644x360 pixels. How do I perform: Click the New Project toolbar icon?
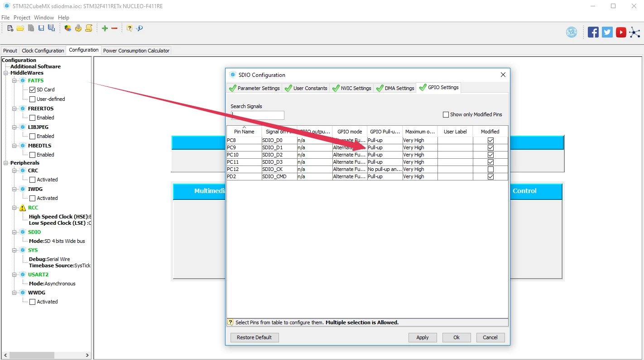[10, 28]
